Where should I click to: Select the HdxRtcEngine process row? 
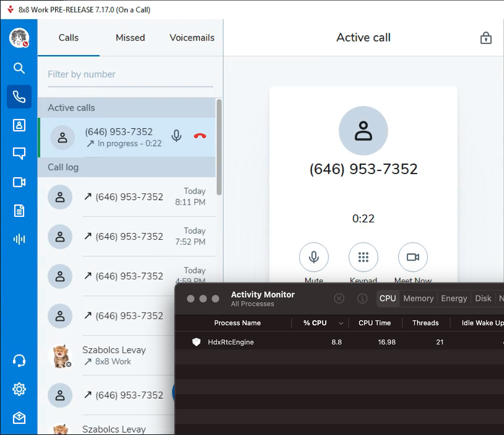tap(340, 342)
